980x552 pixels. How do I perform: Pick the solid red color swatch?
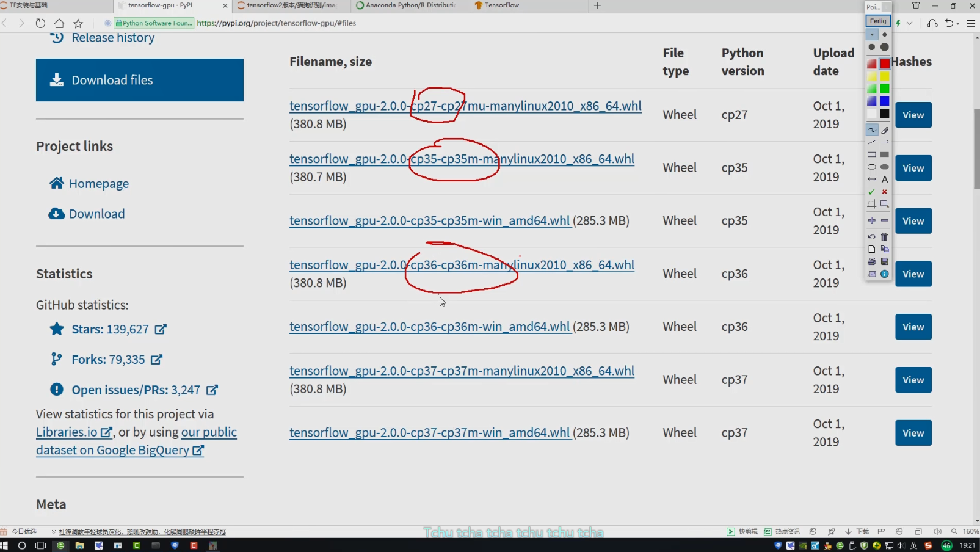(885, 64)
